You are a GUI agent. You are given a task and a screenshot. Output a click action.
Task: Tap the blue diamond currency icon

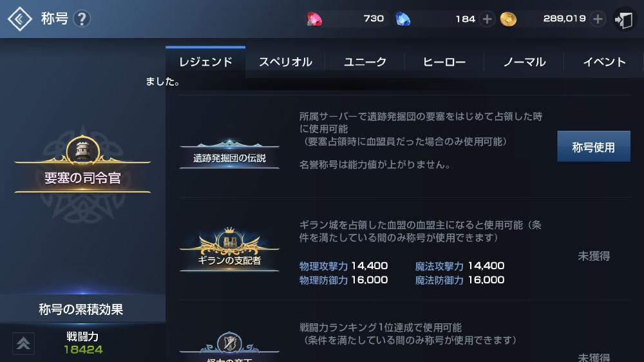coord(402,19)
